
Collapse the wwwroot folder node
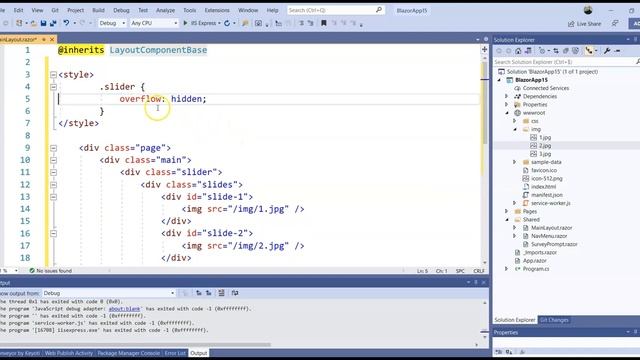(507, 113)
